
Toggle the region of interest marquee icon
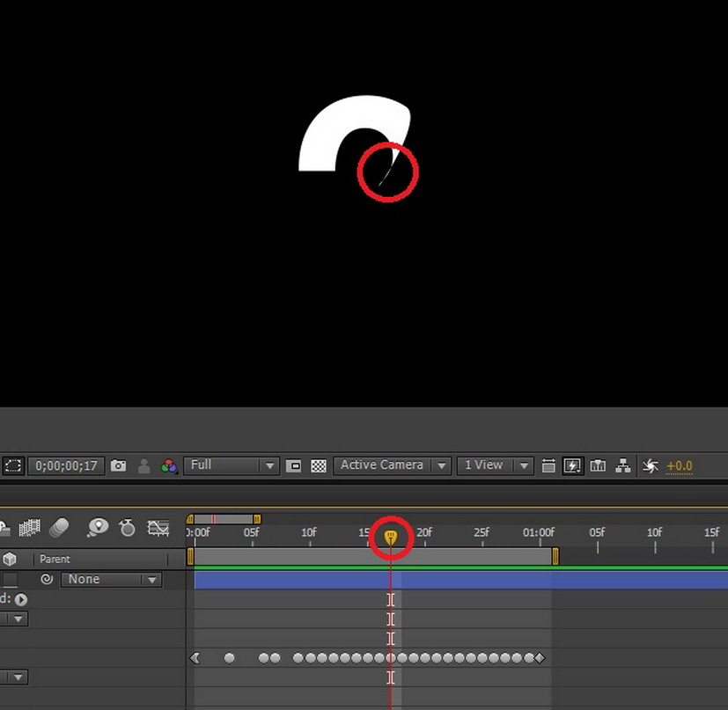click(13, 465)
